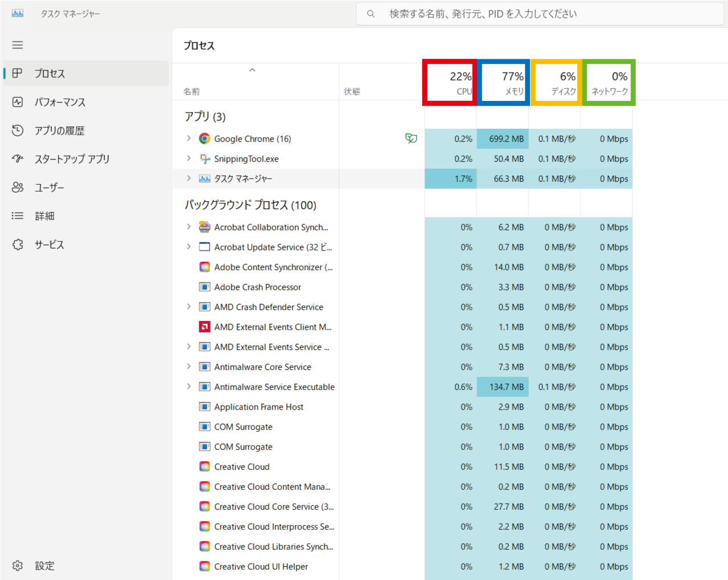Select Creative Cloud Libraries Synchronizer row
The height and width of the screenshot is (580, 728).
point(402,546)
